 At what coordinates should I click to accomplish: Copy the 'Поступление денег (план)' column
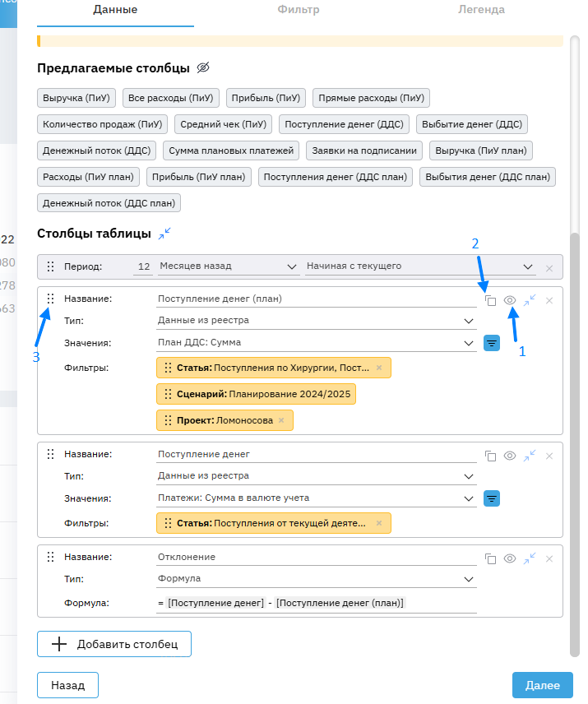(490, 300)
